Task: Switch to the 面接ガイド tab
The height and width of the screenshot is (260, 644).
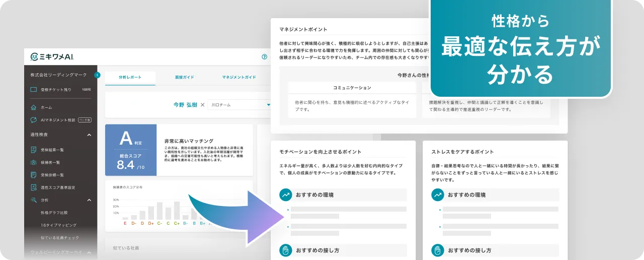Action: click(184, 77)
